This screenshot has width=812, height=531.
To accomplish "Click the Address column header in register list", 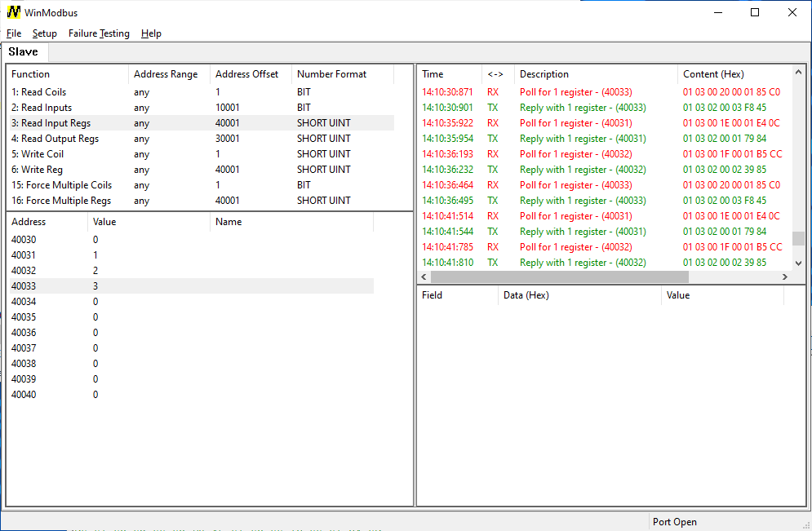I will click(47, 222).
